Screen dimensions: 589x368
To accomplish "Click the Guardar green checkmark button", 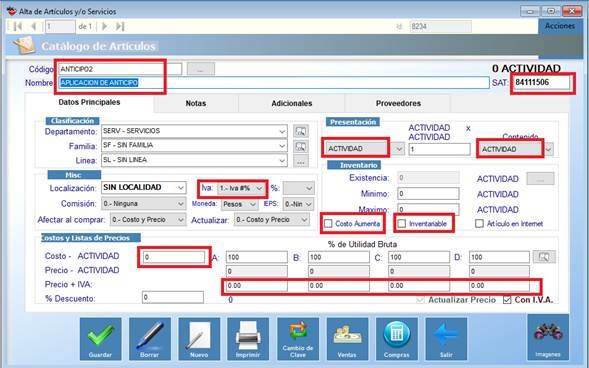I will click(x=100, y=339).
